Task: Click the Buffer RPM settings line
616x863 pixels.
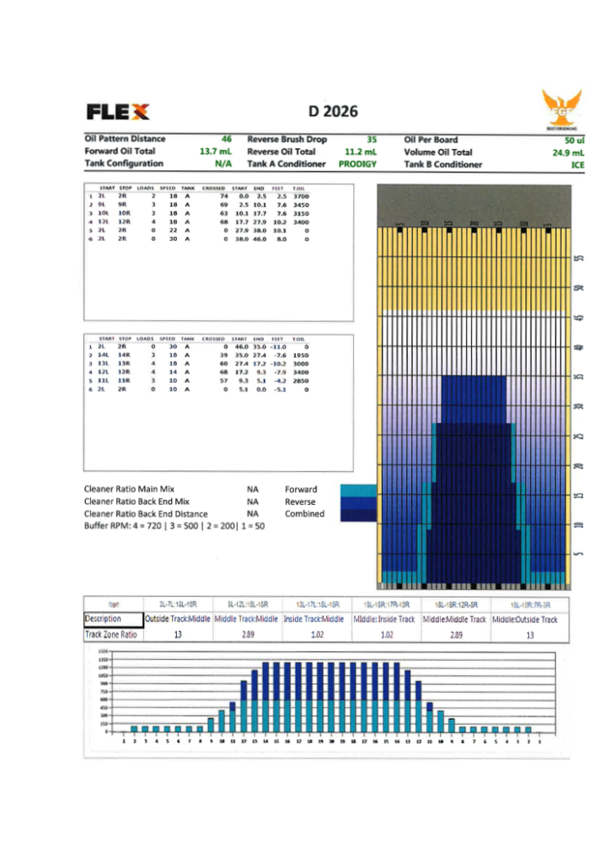Action: click(x=175, y=526)
